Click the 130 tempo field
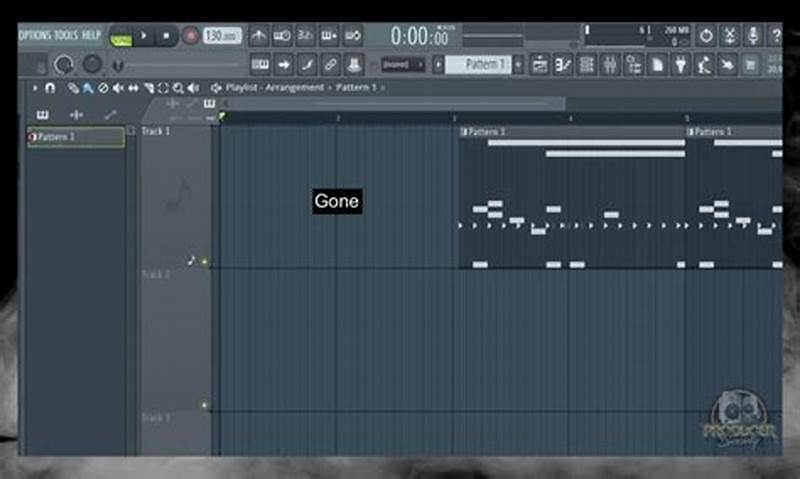Screen dimensions: 800x479 222,36
